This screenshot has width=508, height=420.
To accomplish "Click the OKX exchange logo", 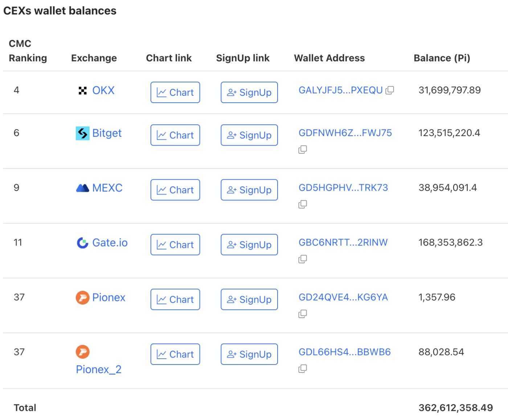I will point(83,90).
